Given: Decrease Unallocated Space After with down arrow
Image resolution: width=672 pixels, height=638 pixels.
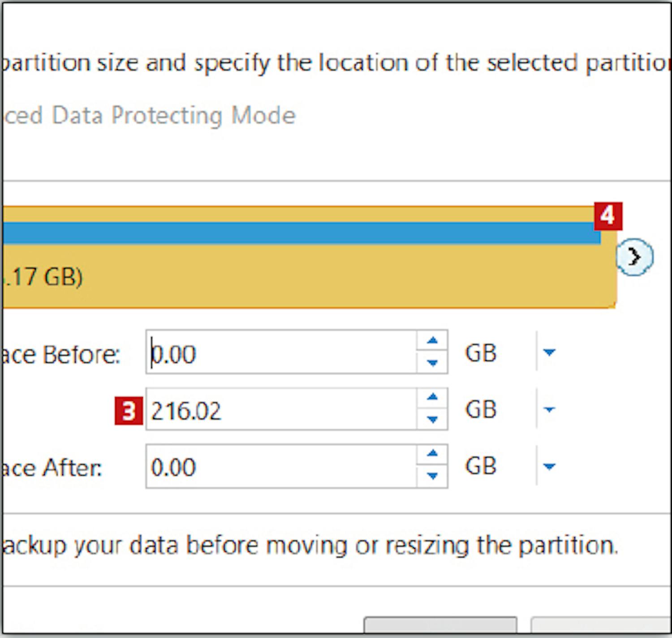Looking at the screenshot, I should click(432, 476).
